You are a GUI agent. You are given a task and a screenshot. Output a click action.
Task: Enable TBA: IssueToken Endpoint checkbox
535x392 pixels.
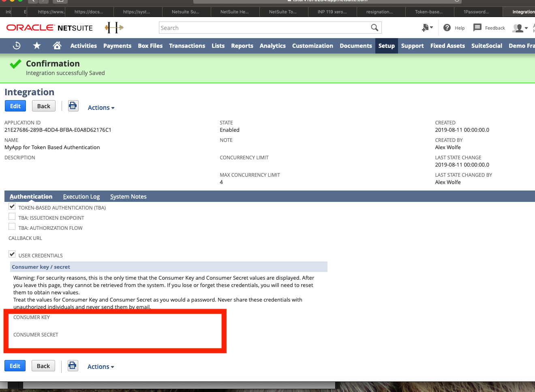[x=12, y=217]
